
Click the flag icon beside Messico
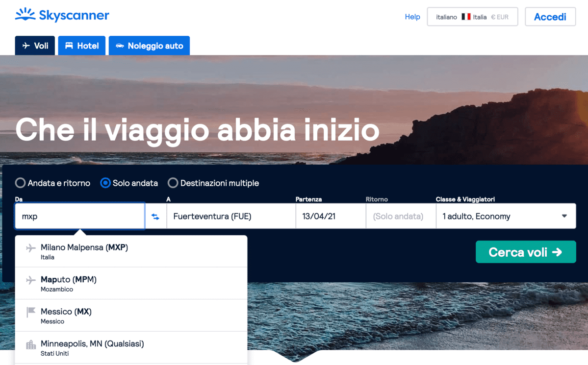coord(31,312)
